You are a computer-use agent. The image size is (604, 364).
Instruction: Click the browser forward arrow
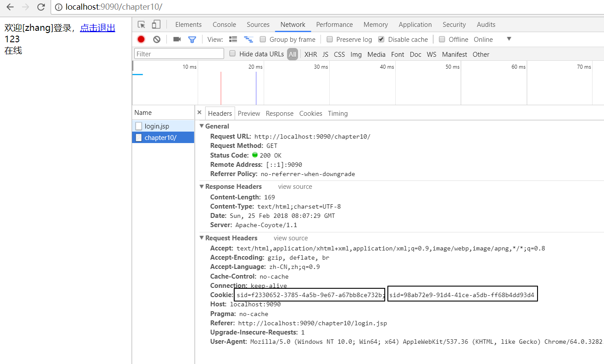26,7
